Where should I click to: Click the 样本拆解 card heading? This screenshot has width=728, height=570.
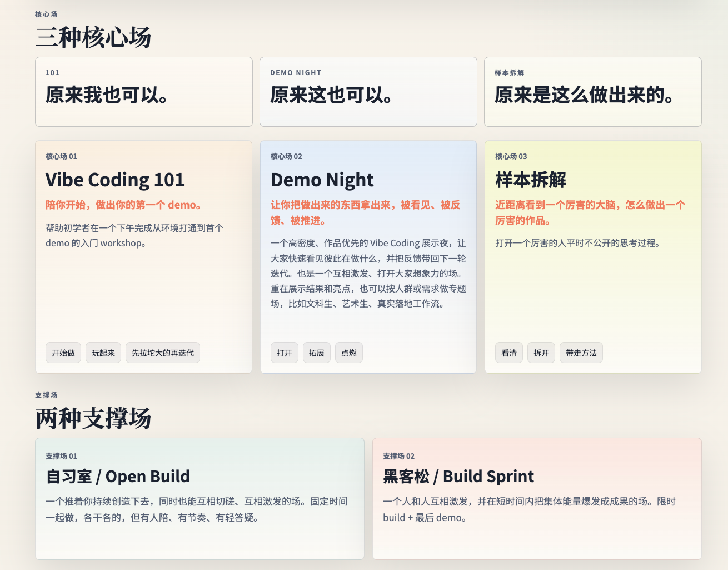[531, 180]
